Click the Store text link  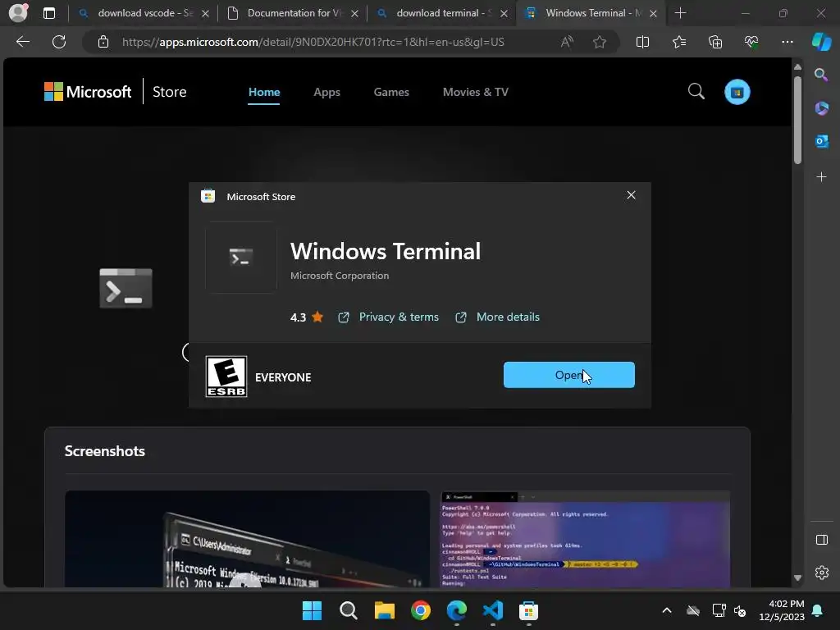click(x=169, y=92)
